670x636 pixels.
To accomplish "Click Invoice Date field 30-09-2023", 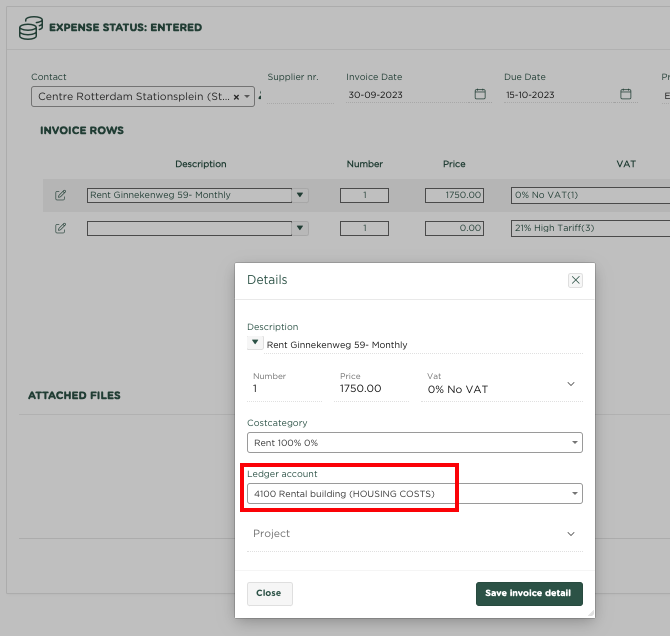I will 408,95.
